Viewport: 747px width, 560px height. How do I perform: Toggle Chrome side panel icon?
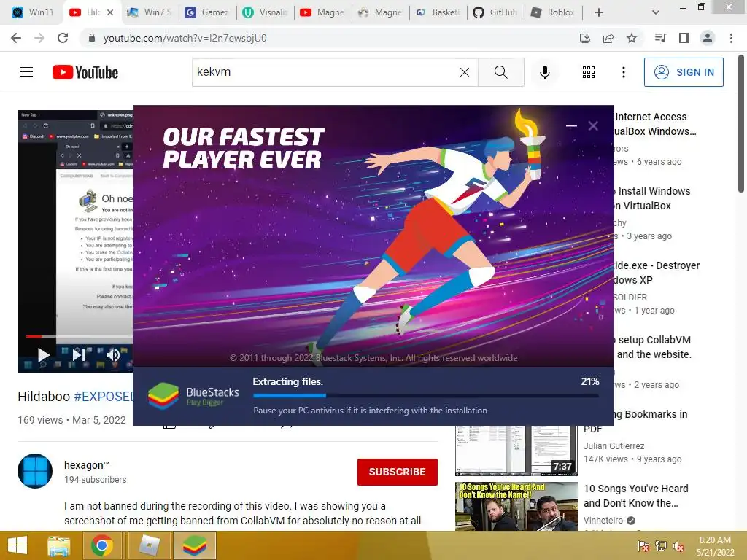coord(684,38)
